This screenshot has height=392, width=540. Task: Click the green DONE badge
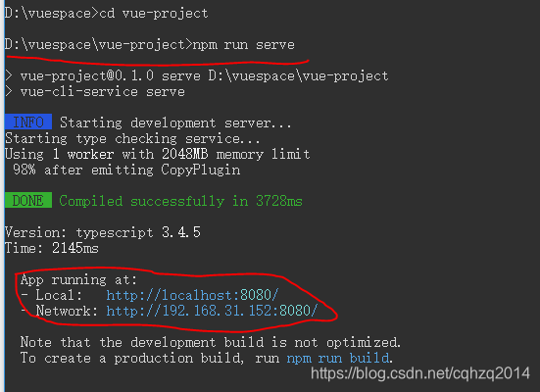pyautogui.click(x=28, y=201)
